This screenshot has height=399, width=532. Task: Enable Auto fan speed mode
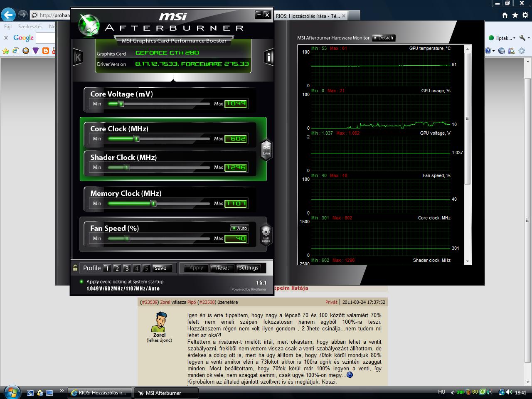[239, 228]
